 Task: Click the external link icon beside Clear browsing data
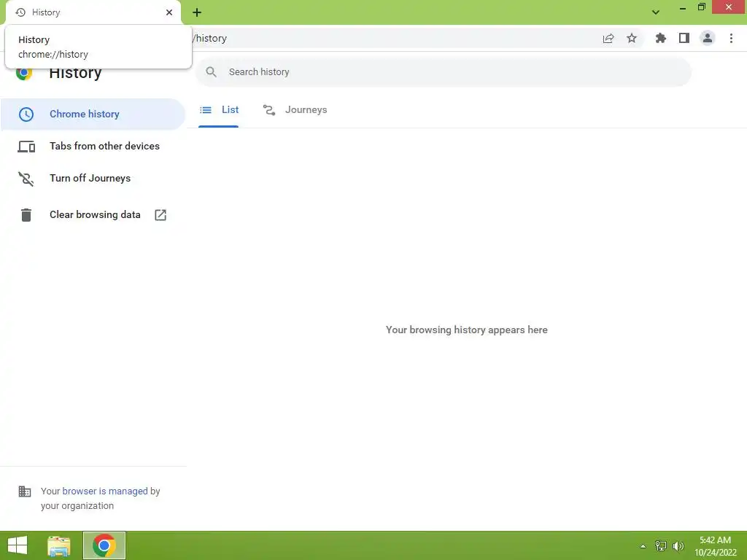pos(160,215)
